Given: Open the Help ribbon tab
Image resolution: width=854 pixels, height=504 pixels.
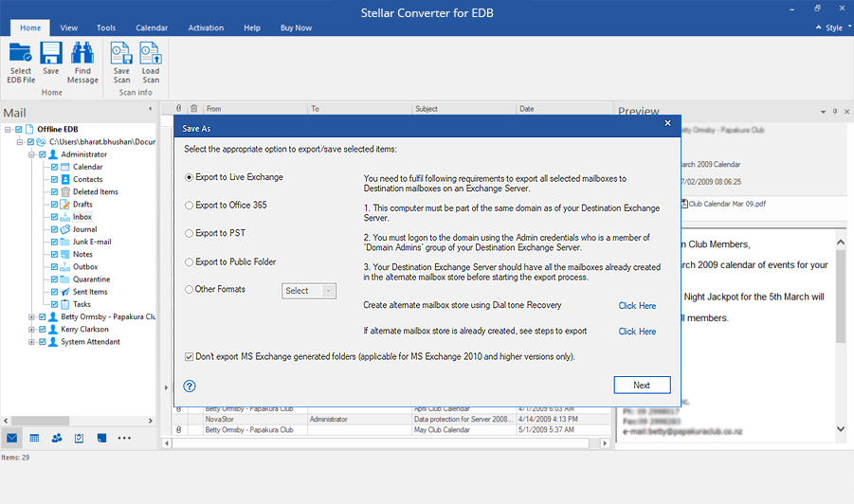Looking at the screenshot, I should 251,27.
